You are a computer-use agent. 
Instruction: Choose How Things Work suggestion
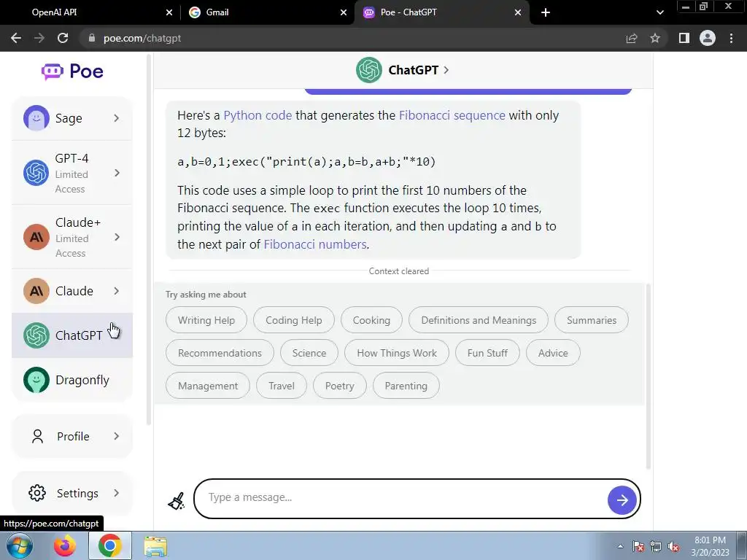396,353
